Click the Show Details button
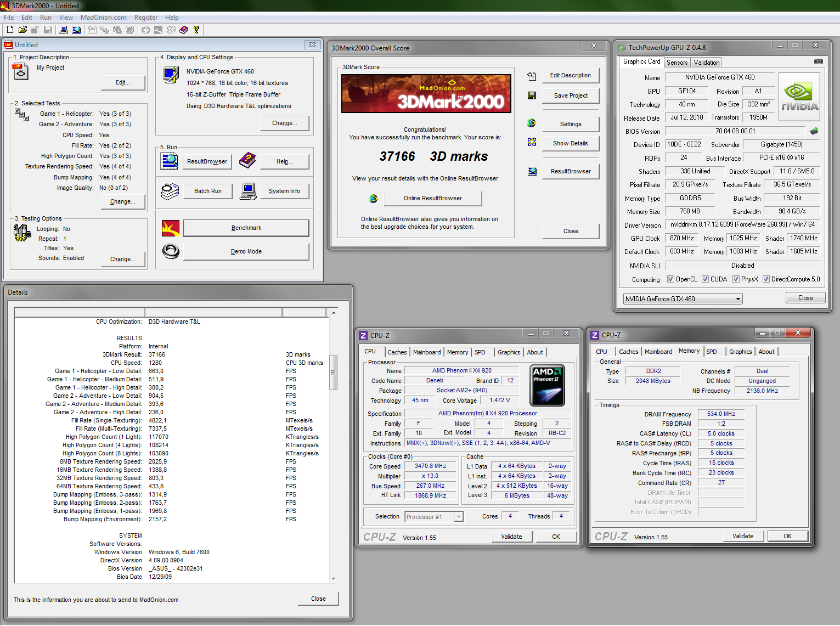Screen dimensions: 840x626 point(571,143)
